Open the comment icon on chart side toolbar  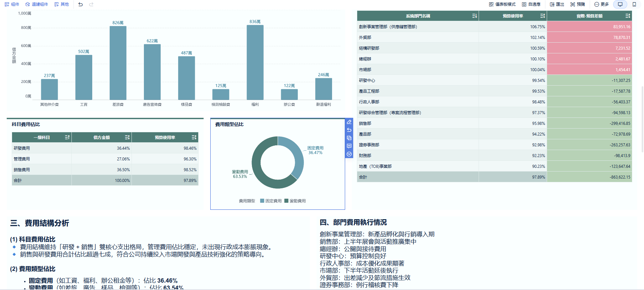(x=349, y=146)
